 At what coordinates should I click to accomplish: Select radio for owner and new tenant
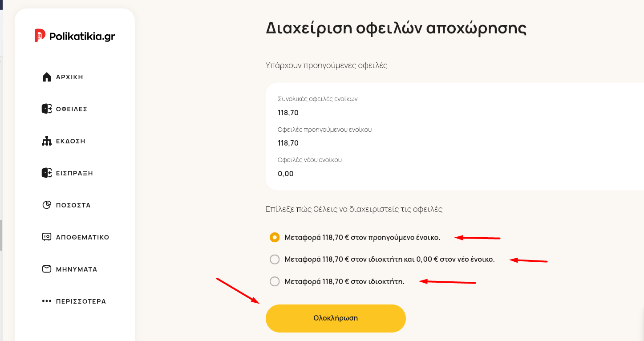coord(275,259)
